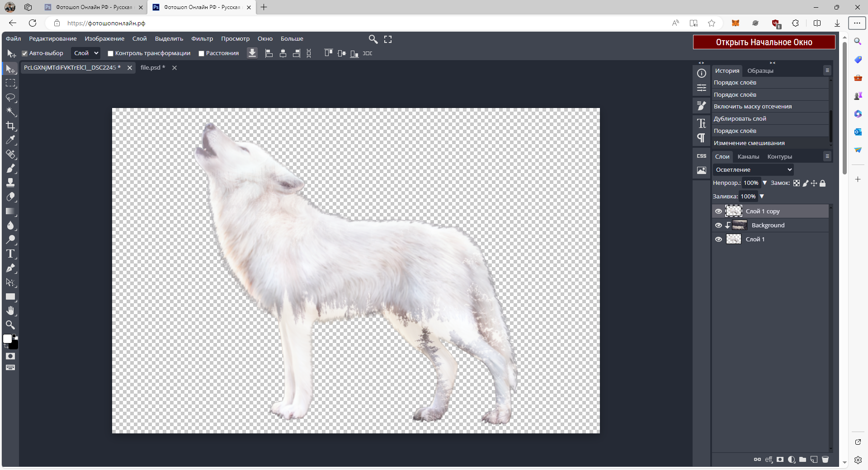Viewport: 868px width, 470px height.
Task: Select the Eraser tool
Action: (x=10, y=197)
